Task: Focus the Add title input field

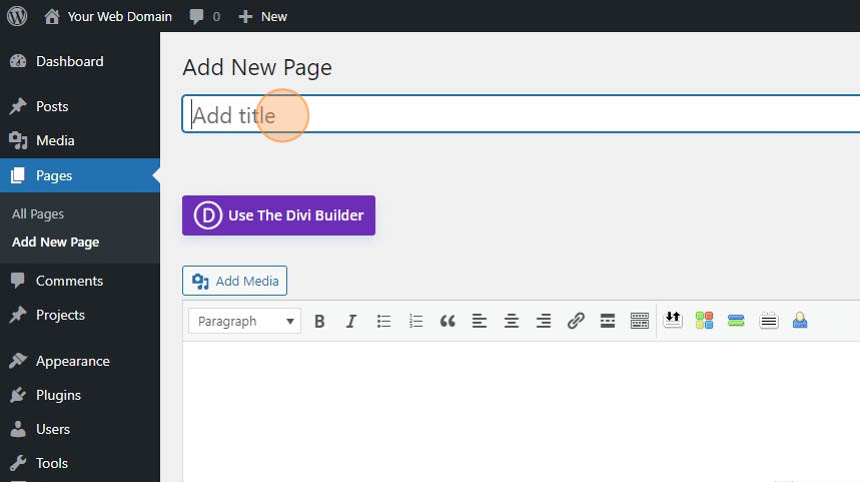Action: 521,114
